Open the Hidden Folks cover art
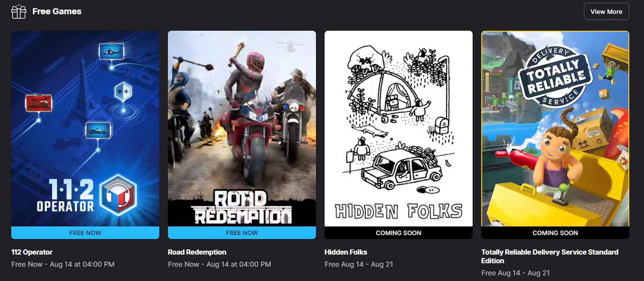This screenshot has width=644, height=281. (399, 129)
